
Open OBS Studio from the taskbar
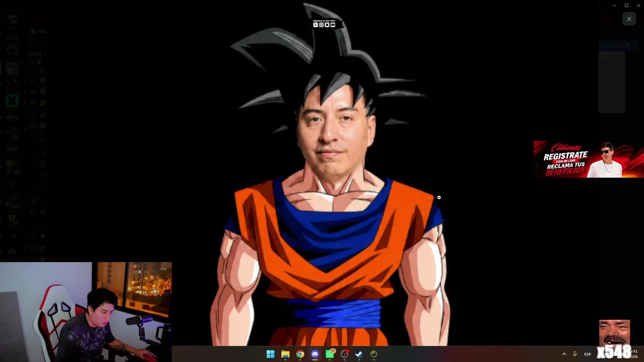[x=344, y=354]
